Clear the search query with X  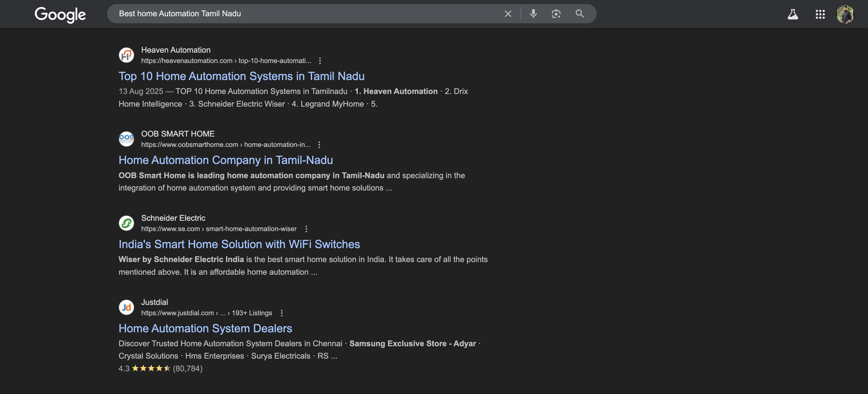pos(508,14)
